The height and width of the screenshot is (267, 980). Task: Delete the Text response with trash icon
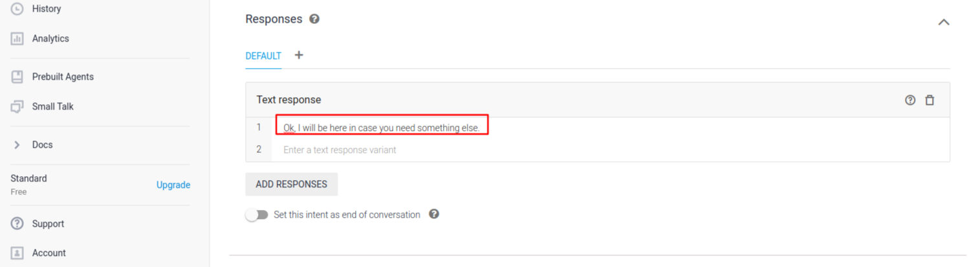coord(930,100)
